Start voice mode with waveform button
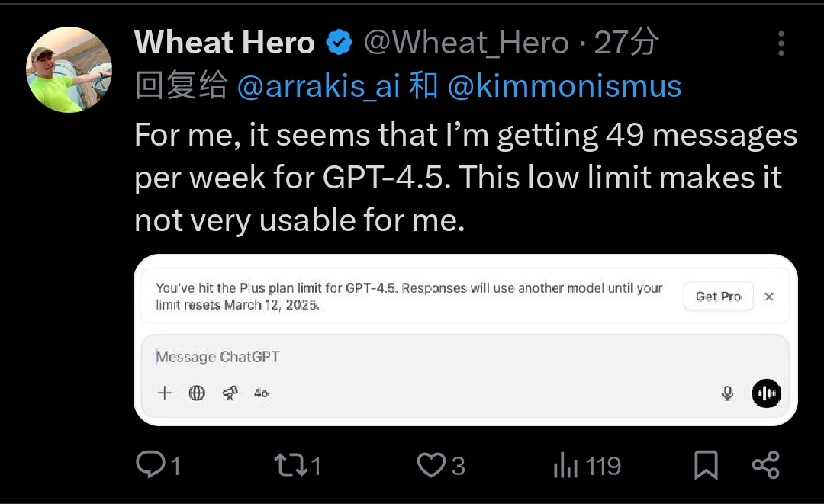Screen dimensions: 824x504 point(766,393)
